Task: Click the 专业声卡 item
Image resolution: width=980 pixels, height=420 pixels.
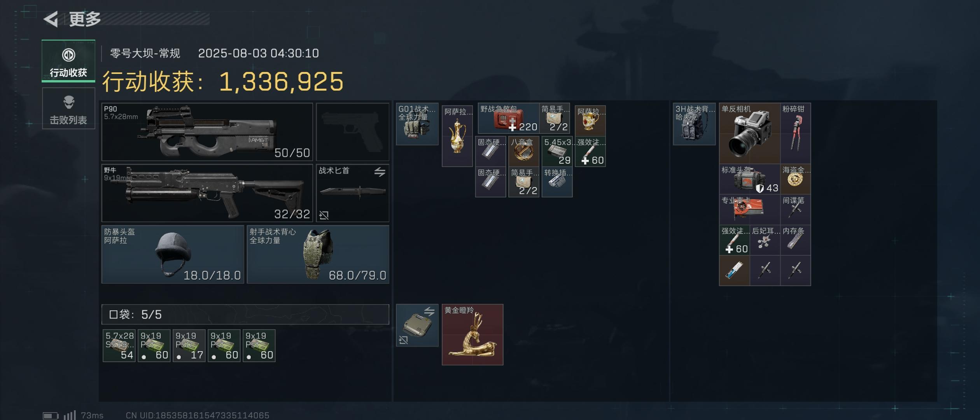Action: coord(750,210)
